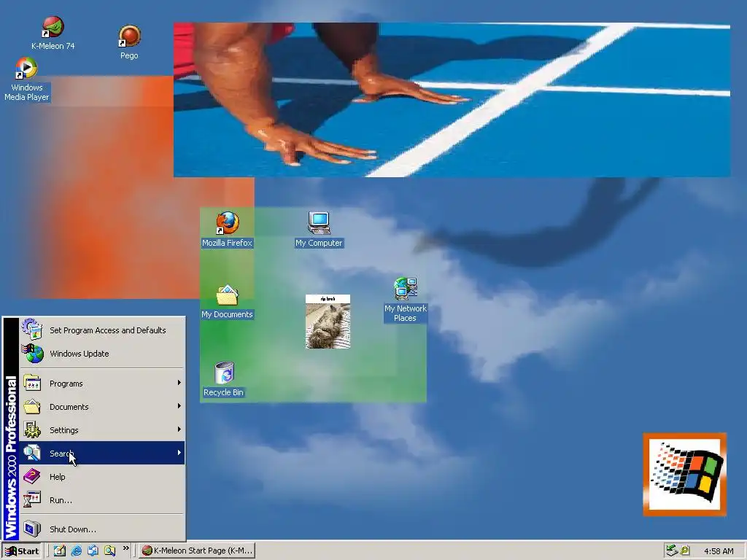
Task: Launch Outlook Express from quick launch
Action: coord(93,551)
